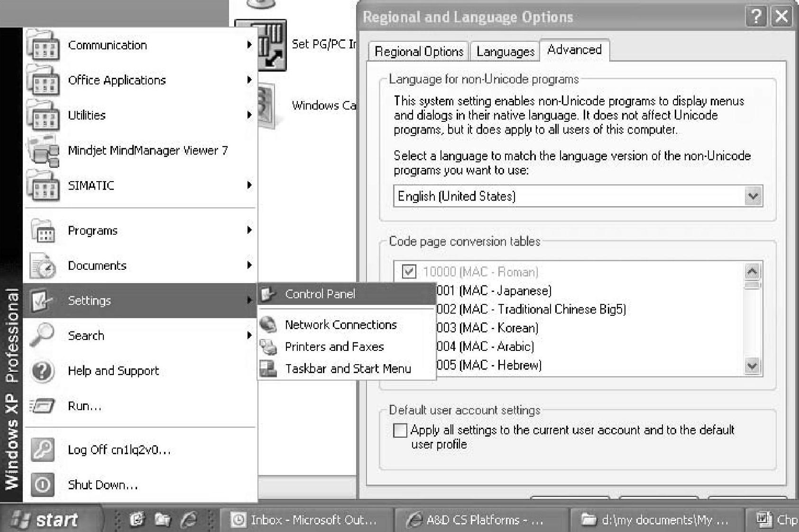799x532 pixels.
Task: Click the Run... menu entry
Action: coord(140,406)
